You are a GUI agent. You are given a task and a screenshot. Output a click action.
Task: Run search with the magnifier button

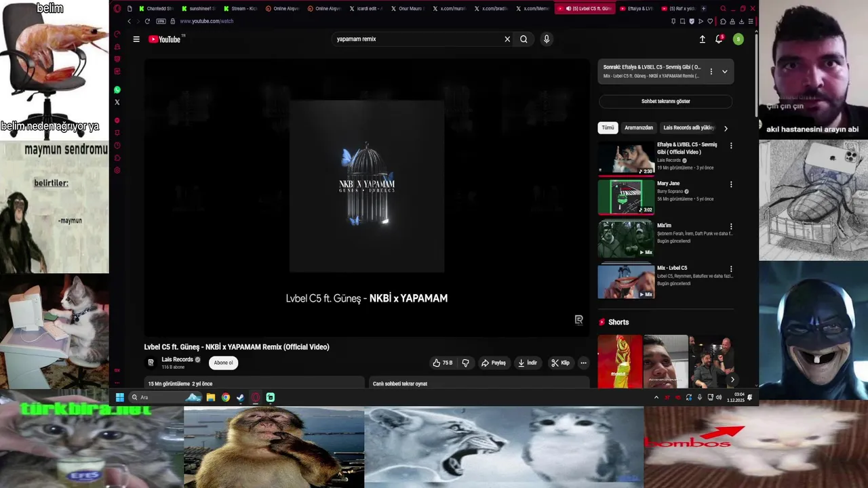524,39
